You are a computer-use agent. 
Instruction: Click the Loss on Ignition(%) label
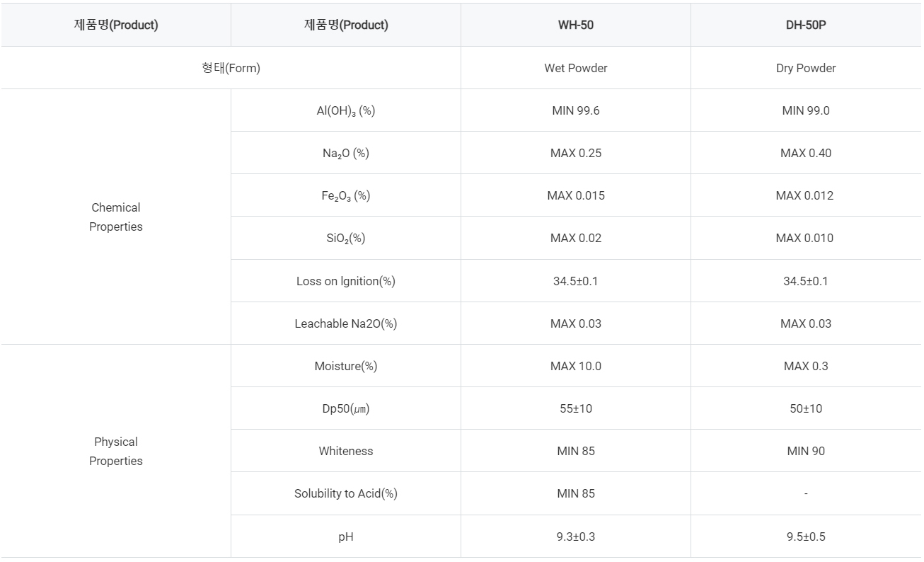345,281
